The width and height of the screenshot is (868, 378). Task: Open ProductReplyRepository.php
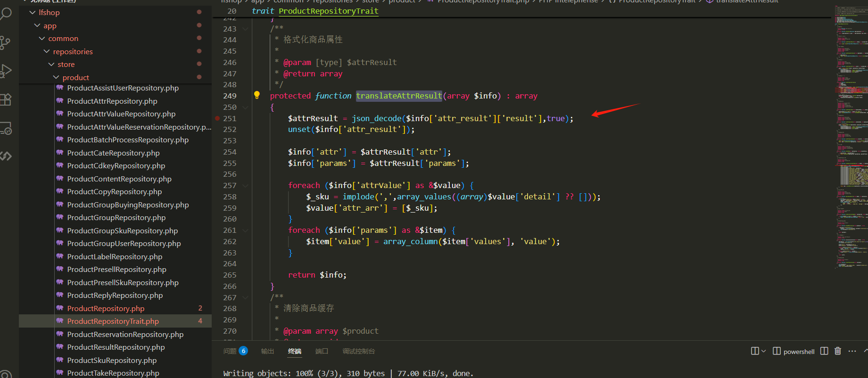[x=115, y=295]
